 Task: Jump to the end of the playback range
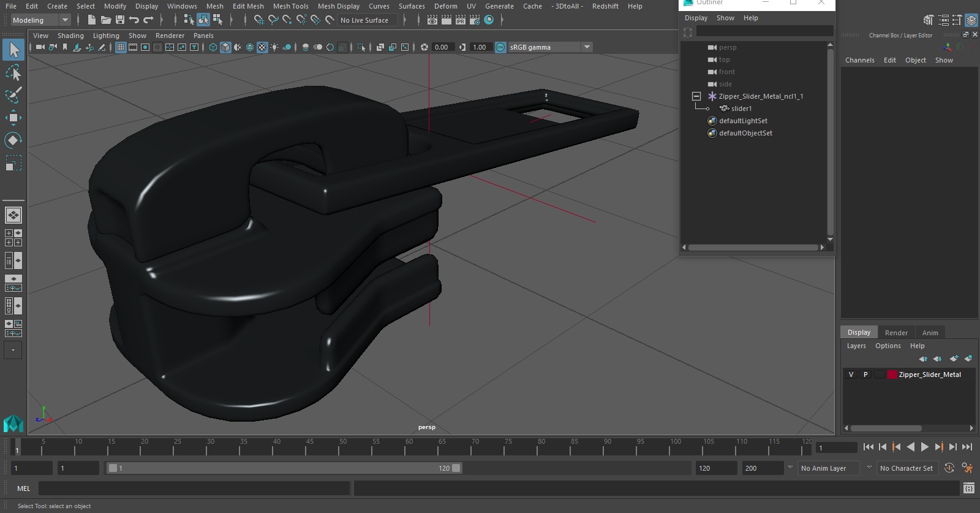pos(967,447)
